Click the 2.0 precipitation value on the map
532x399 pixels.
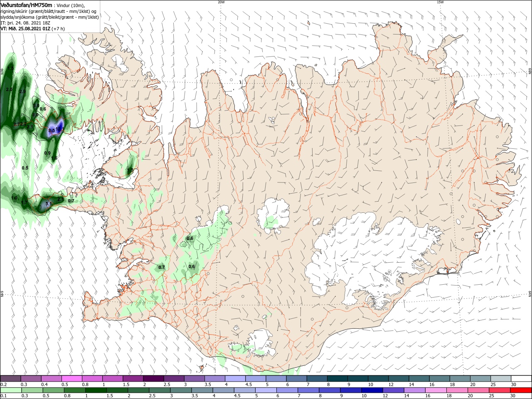(x=9, y=89)
